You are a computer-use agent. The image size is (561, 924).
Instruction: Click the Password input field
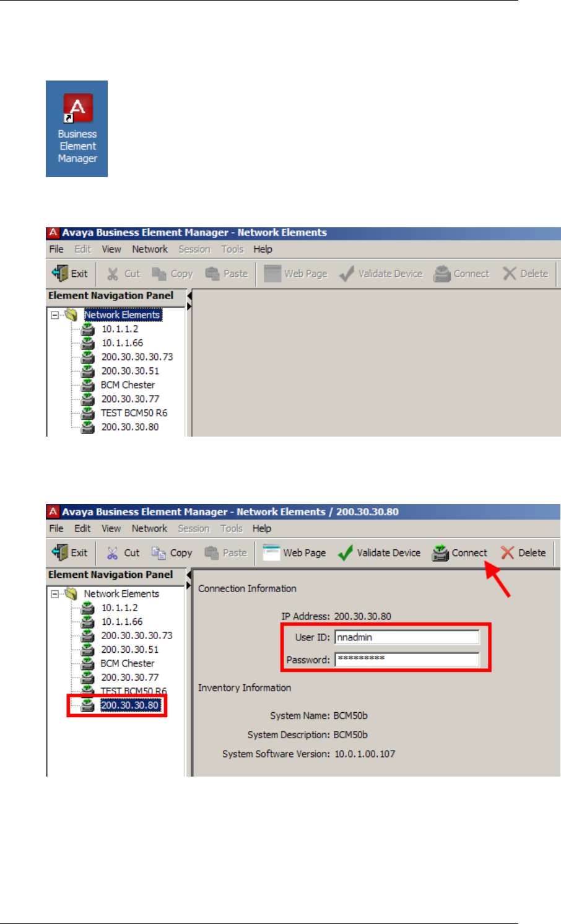tap(407, 660)
